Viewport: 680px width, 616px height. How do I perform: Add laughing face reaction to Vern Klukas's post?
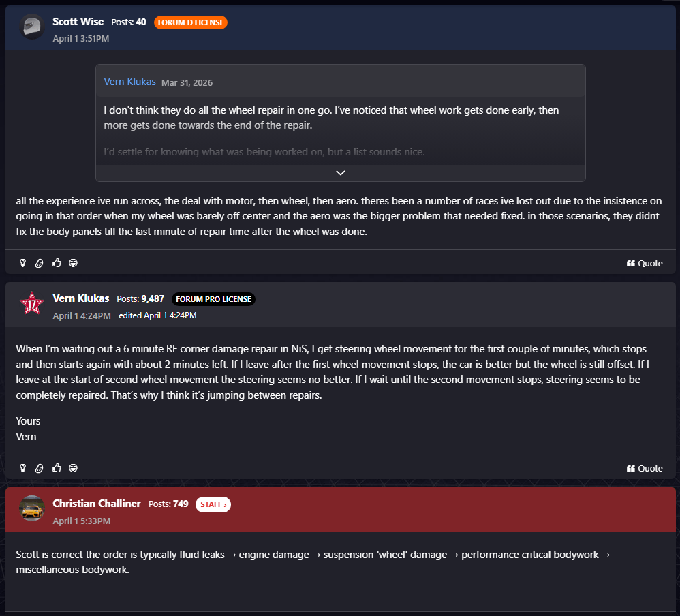pyautogui.click(x=74, y=468)
